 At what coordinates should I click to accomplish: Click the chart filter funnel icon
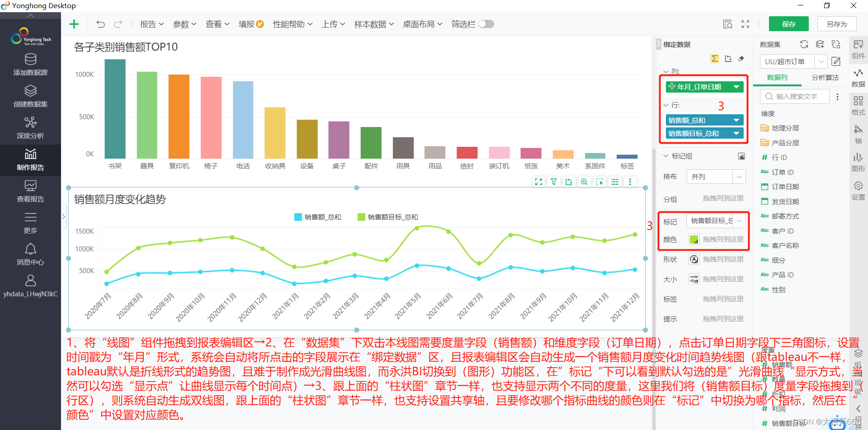click(553, 182)
